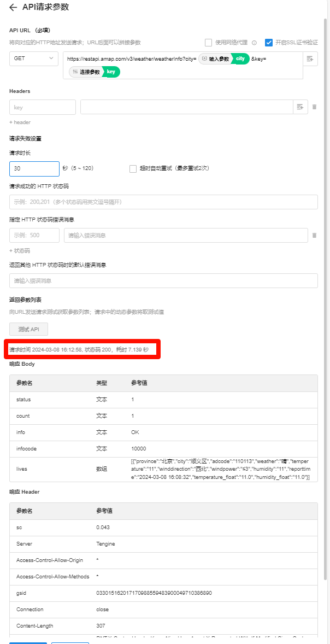Click the default error message input under 返回其他 HTTP 状态码
Image resolution: width=330 pixels, height=644 pixels.
pyautogui.click(x=163, y=281)
